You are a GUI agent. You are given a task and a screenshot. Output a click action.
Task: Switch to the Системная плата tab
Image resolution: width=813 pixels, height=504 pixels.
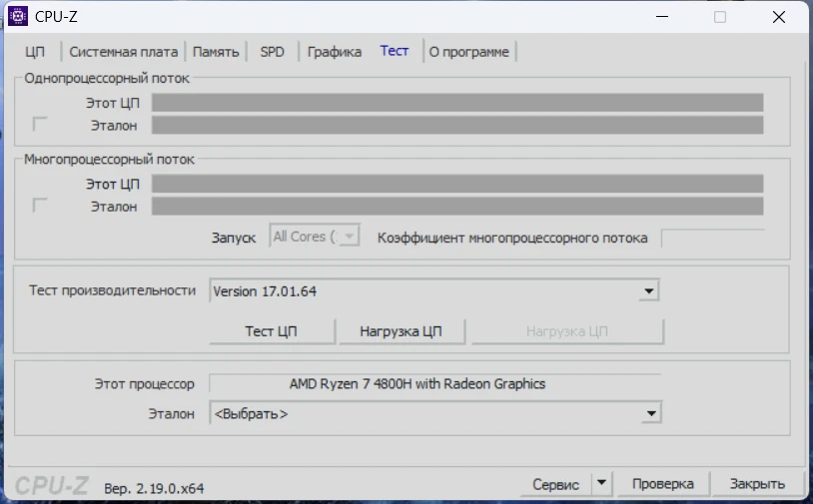123,52
